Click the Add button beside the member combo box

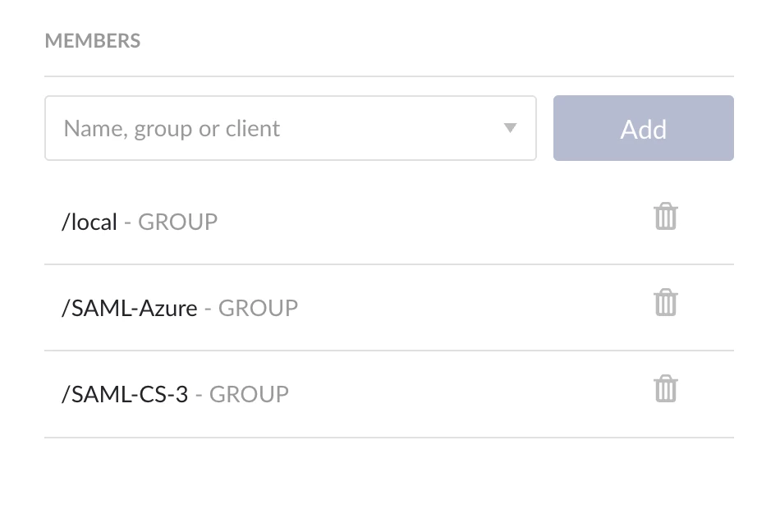(643, 128)
